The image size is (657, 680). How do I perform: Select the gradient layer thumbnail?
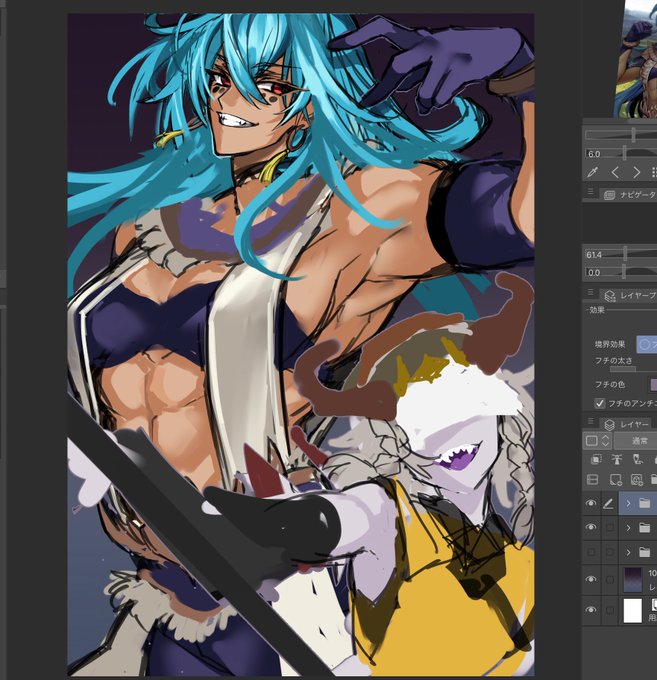(x=632, y=579)
